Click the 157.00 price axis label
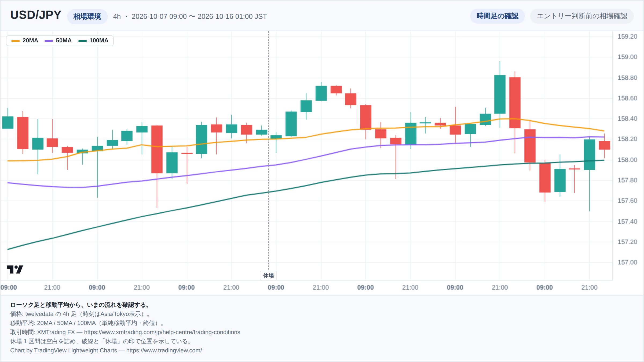This screenshot has height=362, width=644. 627,262
